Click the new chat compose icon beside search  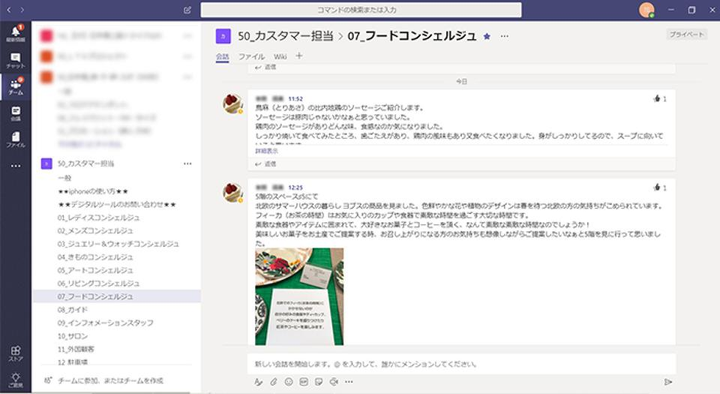tap(187, 10)
